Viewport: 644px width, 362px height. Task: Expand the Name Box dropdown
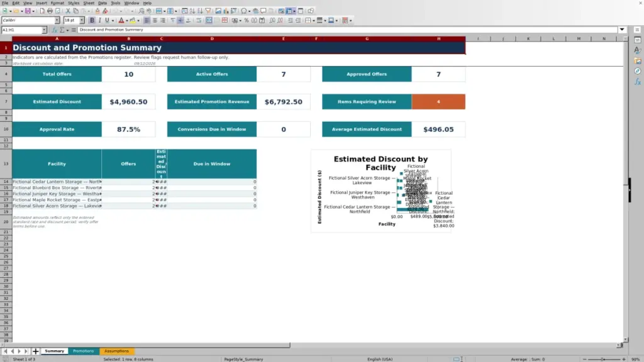point(44,30)
